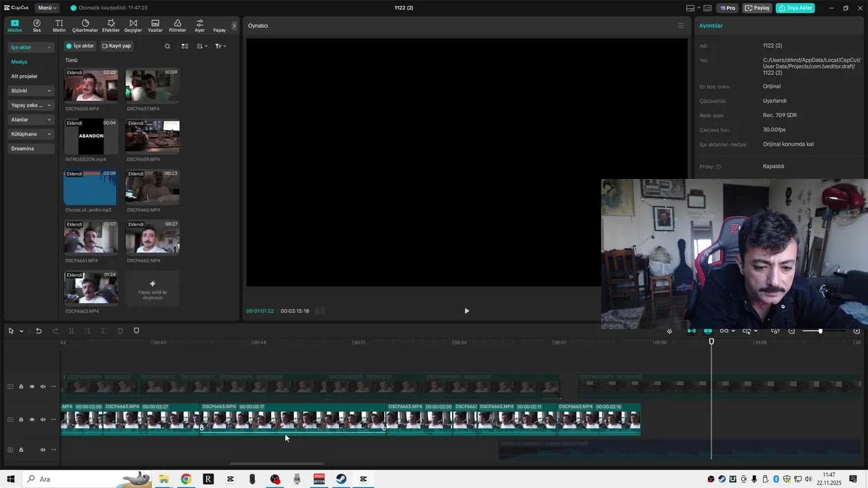Screen dimensions: 868x488
Task: Open the shortcuts keyboard icon
Action: (707, 8)
